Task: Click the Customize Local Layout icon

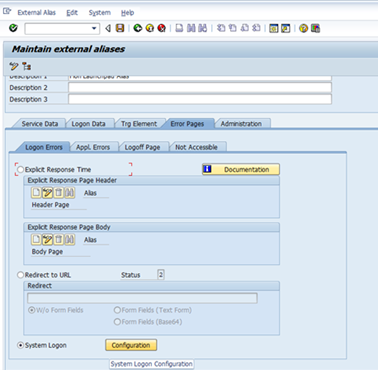Action: 315,28
